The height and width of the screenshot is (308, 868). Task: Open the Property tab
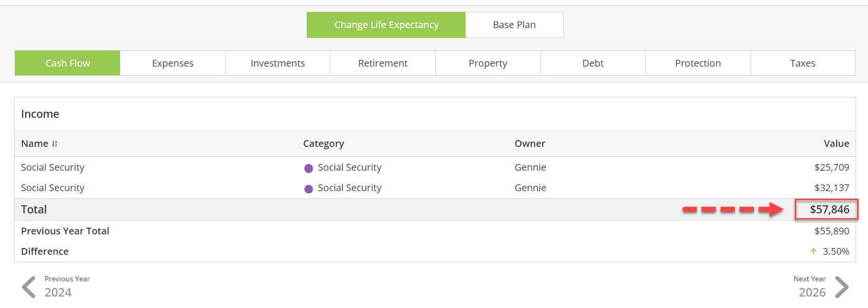488,63
